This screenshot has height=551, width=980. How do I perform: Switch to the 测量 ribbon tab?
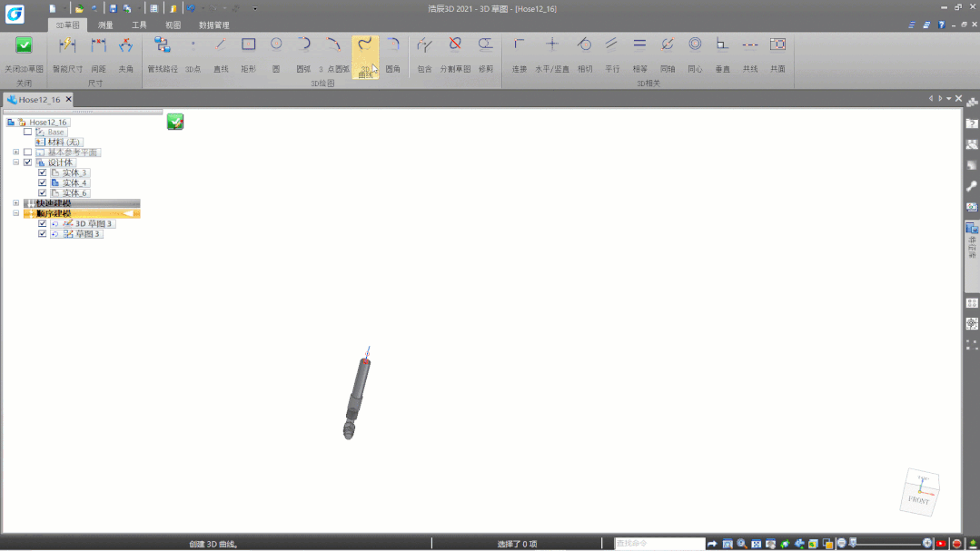(106, 25)
